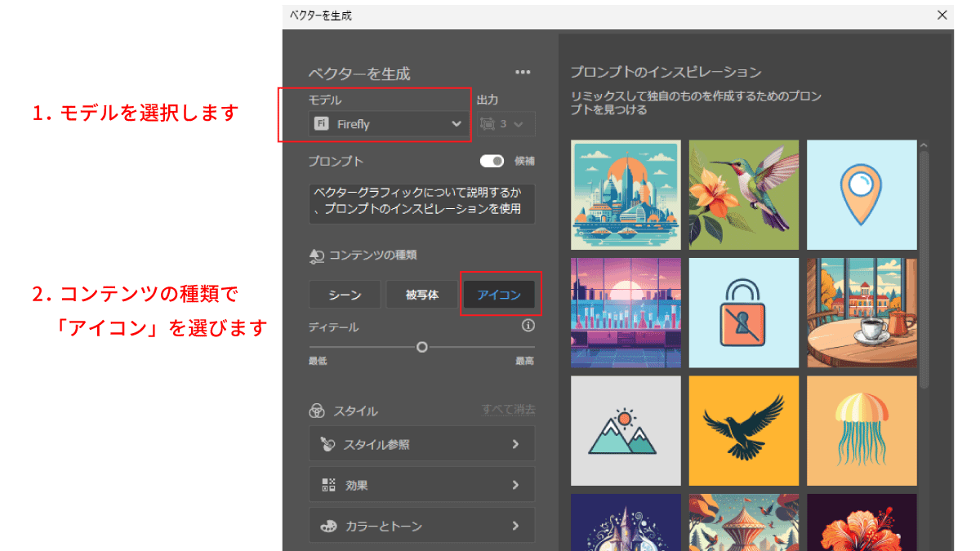Screen dimensions: 980x551
Task: Click the 効果 grid icon
Action: pyautogui.click(x=328, y=485)
